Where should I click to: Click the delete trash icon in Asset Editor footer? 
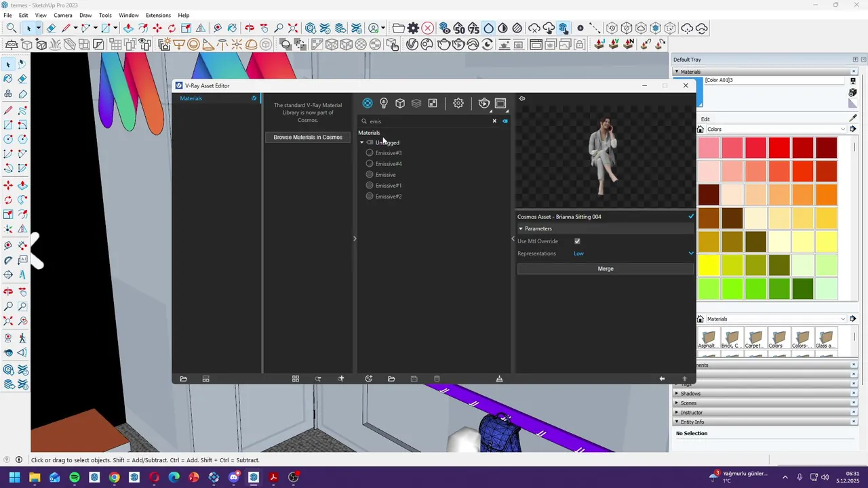(x=437, y=379)
